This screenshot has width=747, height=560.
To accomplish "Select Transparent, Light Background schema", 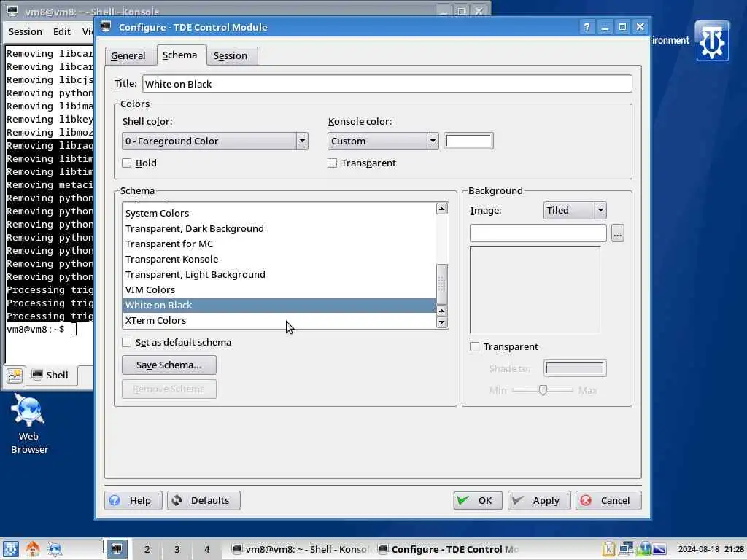I will tap(279, 274).
